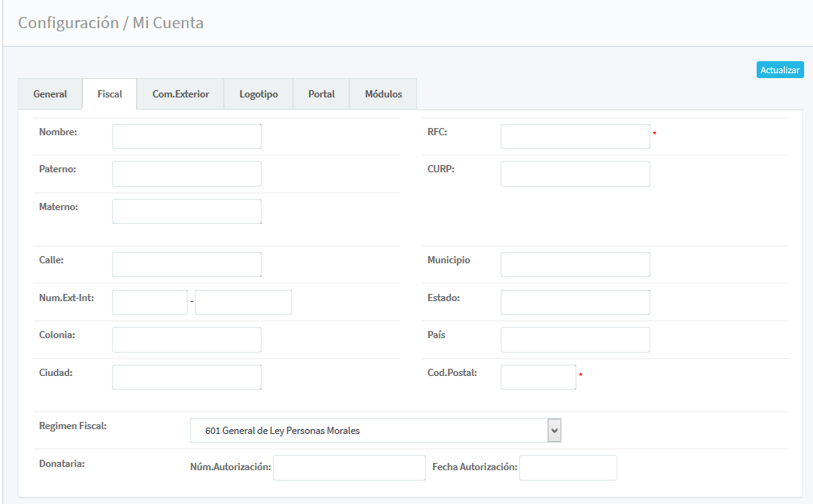Select the CURP input field
The image size is (813, 504).
575,174
